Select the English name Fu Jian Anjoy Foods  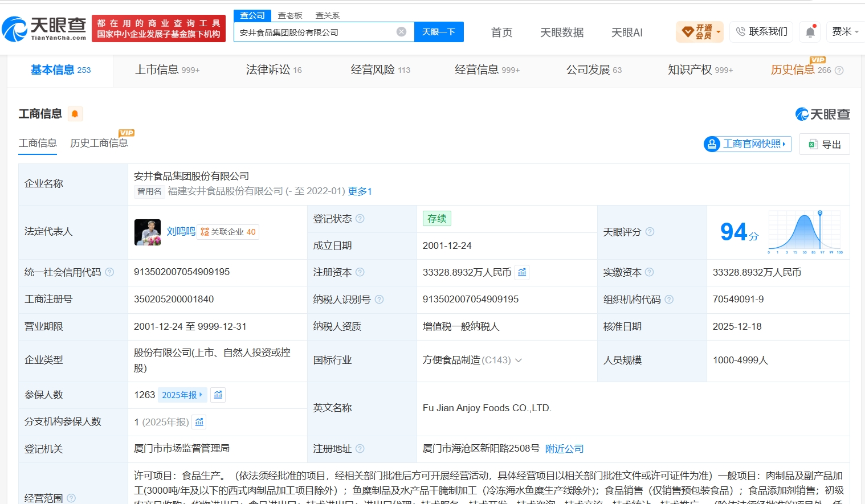pos(487,408)
